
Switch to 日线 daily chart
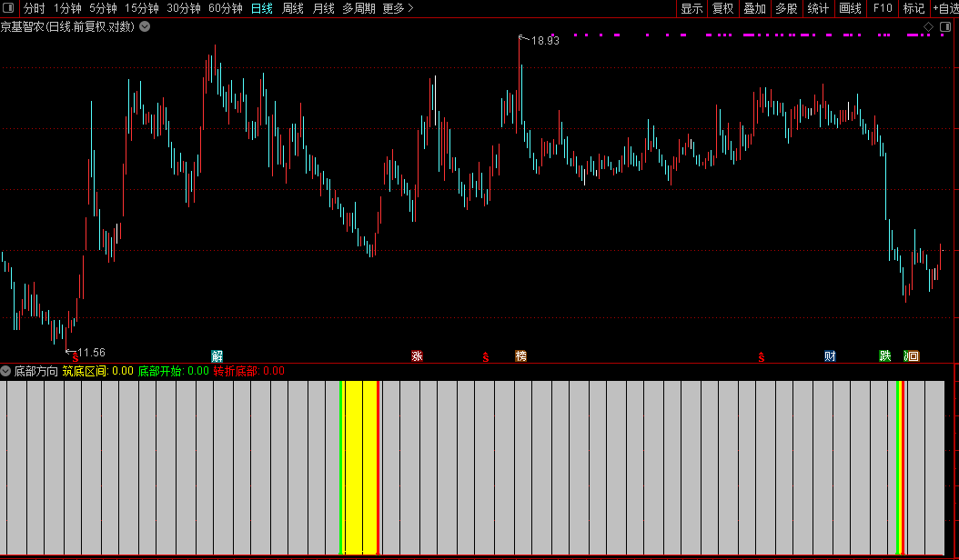(262, 8)
